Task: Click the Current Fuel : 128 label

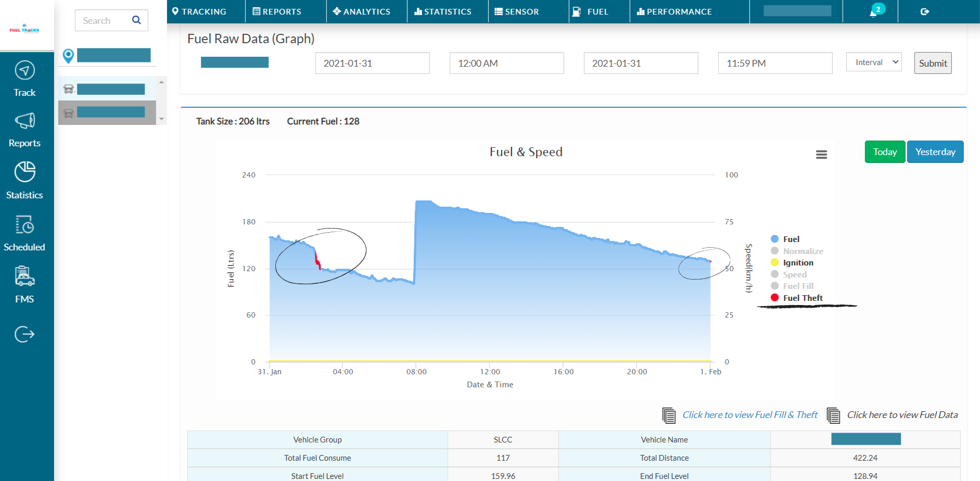Action: 323,121
